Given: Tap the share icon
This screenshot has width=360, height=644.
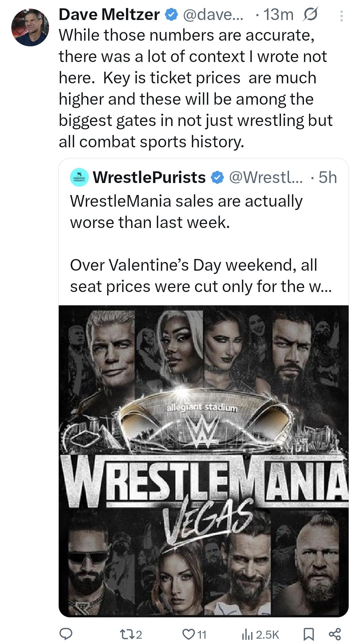Looking at the screenshot, I should coord(335,633).
